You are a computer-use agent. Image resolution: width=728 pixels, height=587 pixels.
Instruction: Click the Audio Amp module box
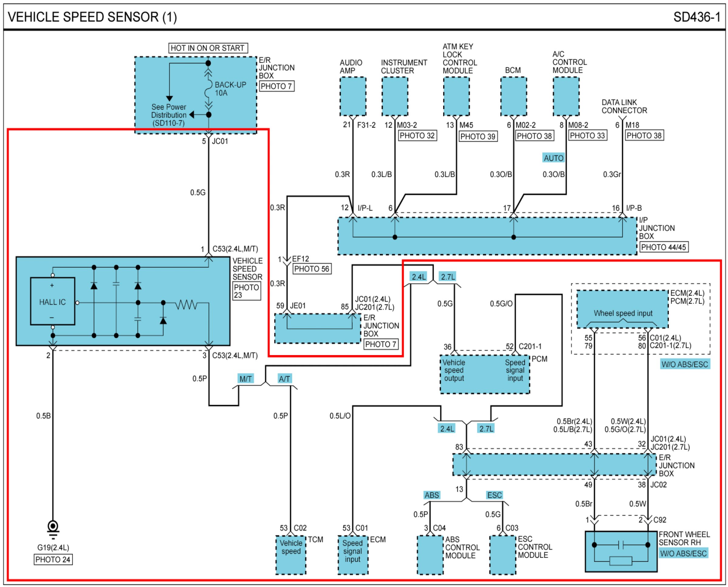tap(353, 97)
